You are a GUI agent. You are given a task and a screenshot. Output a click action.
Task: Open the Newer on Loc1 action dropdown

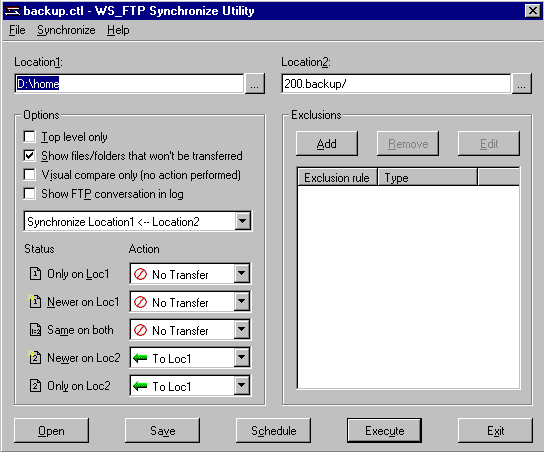pos(241,302)
